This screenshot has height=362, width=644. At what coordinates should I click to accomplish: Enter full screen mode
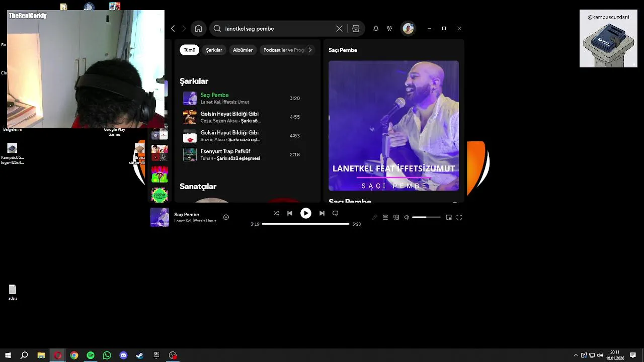(459, 217)
